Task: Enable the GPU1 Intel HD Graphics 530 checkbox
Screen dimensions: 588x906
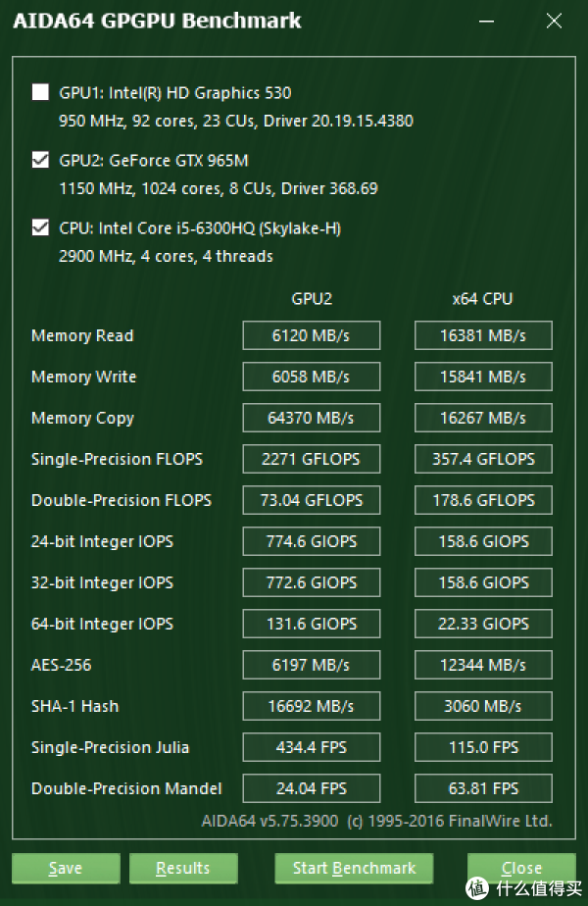Action: coord(40,92)
